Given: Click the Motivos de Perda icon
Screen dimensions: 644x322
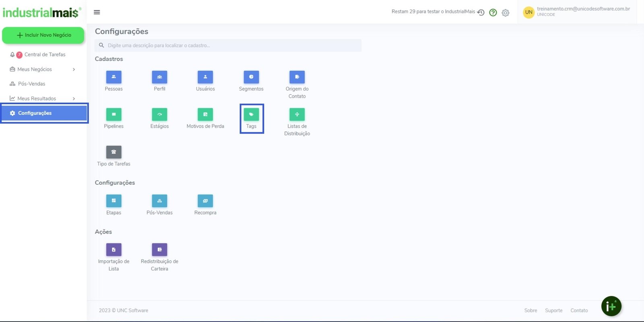Looking at the screenshot, I should coord(205,115).
